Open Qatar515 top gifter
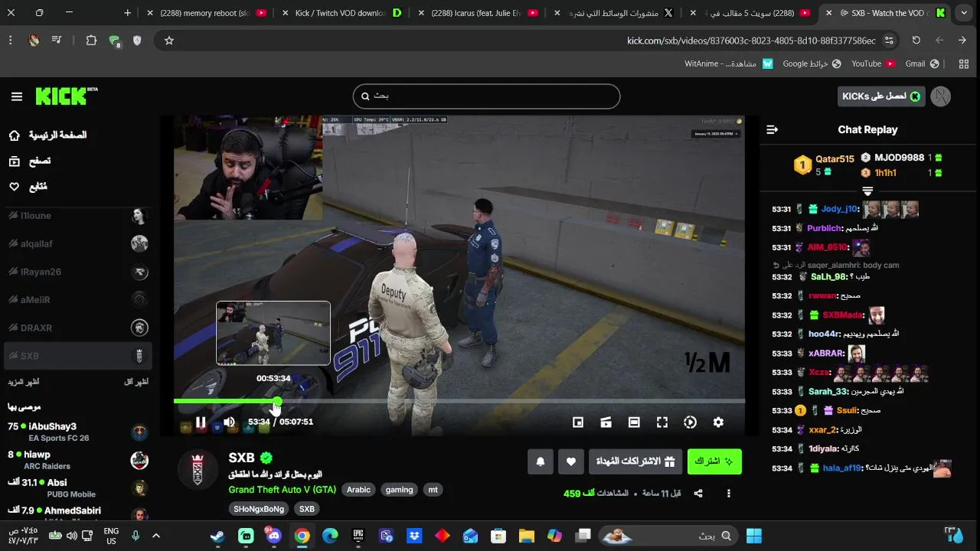The image size is (980, 551). [835, 159]
